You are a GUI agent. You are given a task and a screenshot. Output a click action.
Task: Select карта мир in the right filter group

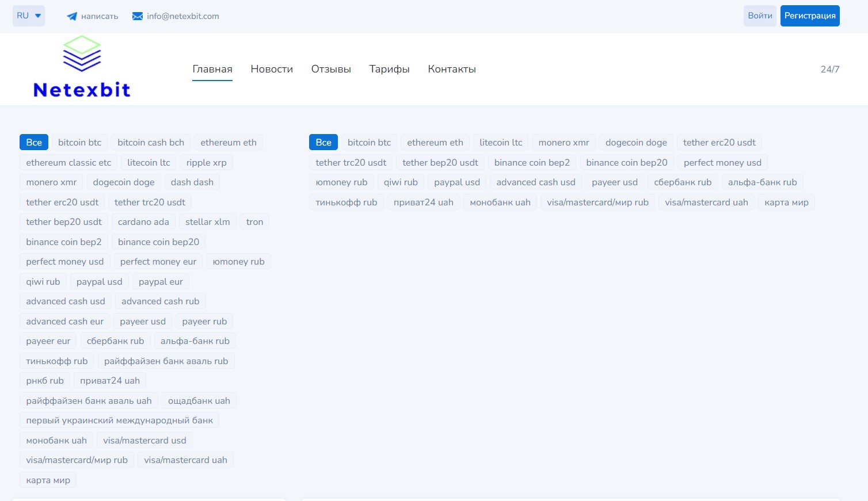(x=786, y=202)
